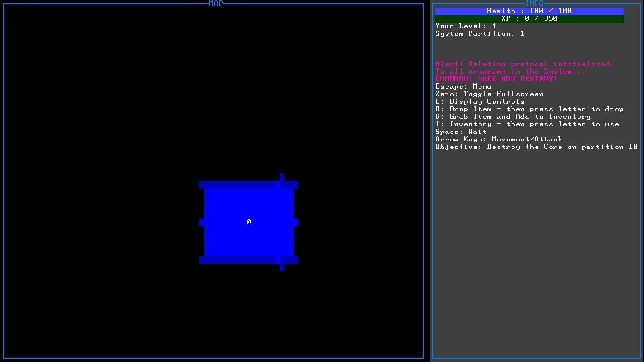The image size is (644, 362).
Task: Click the 'Your Level: 1' text
Action: 466,26
